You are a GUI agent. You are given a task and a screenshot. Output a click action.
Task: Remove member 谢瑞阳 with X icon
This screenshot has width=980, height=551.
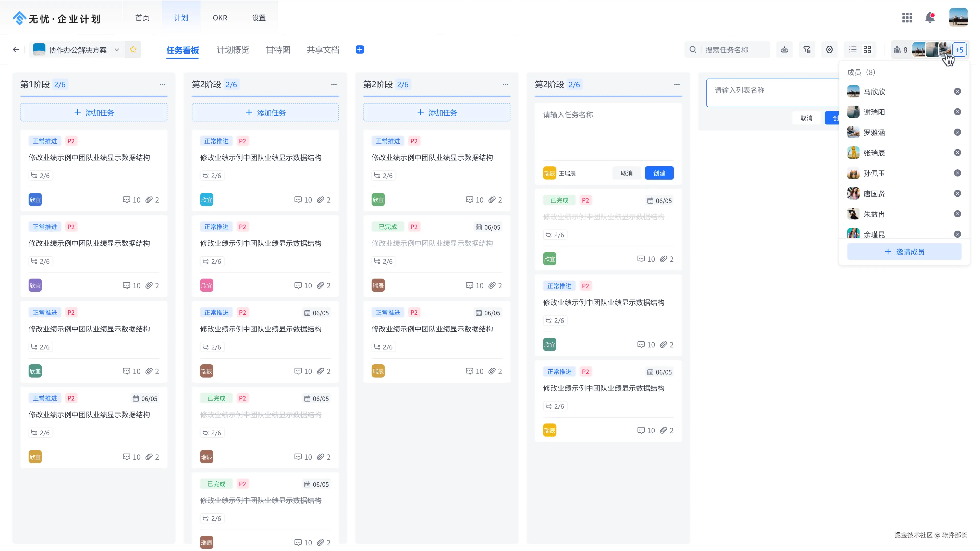pos(957,112)
